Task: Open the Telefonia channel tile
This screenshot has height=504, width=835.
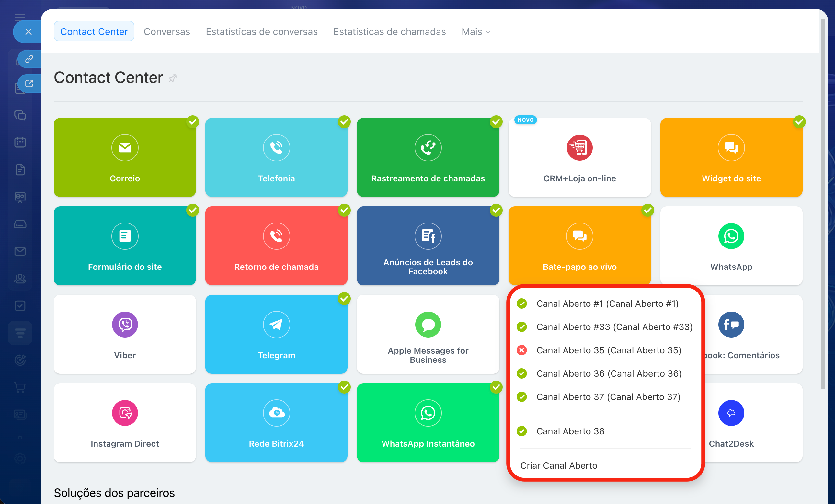Action: (x=276, y=157)
